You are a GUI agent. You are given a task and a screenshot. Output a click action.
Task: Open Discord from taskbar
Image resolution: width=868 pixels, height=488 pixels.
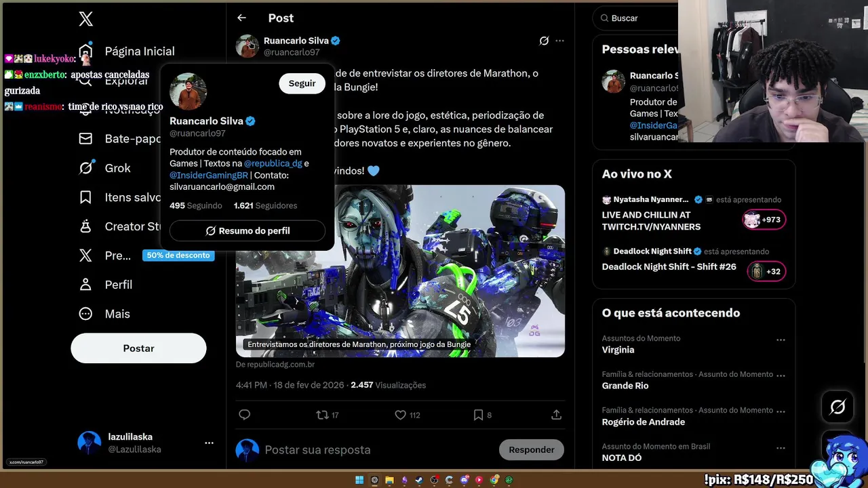point(465,480)
